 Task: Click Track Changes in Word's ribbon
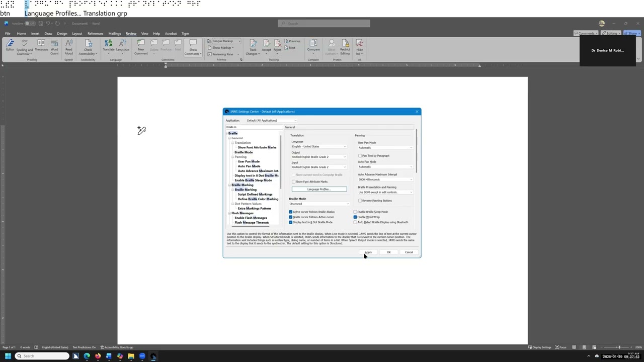click(252, 47)
